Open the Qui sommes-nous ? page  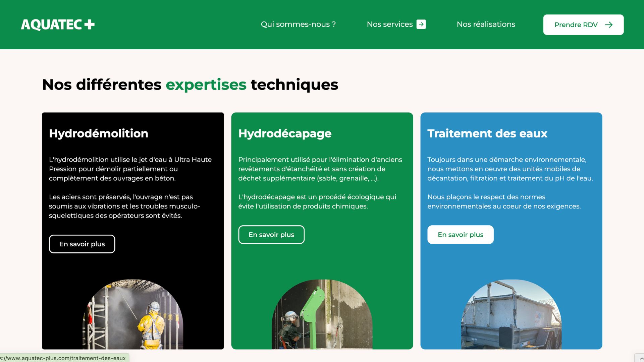point(298,24)
